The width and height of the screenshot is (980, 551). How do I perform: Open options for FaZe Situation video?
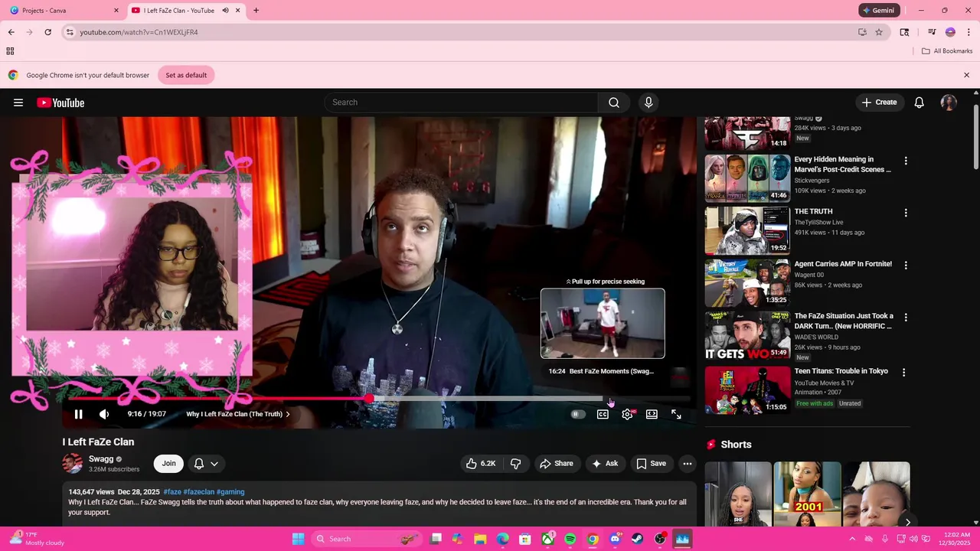click(906, 318)
